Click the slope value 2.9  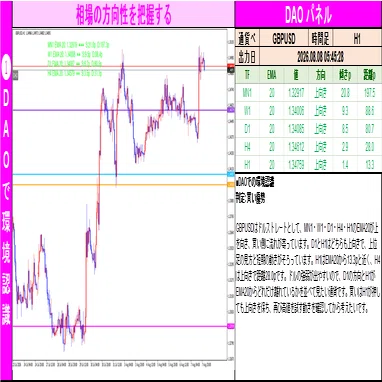point(345,147)
